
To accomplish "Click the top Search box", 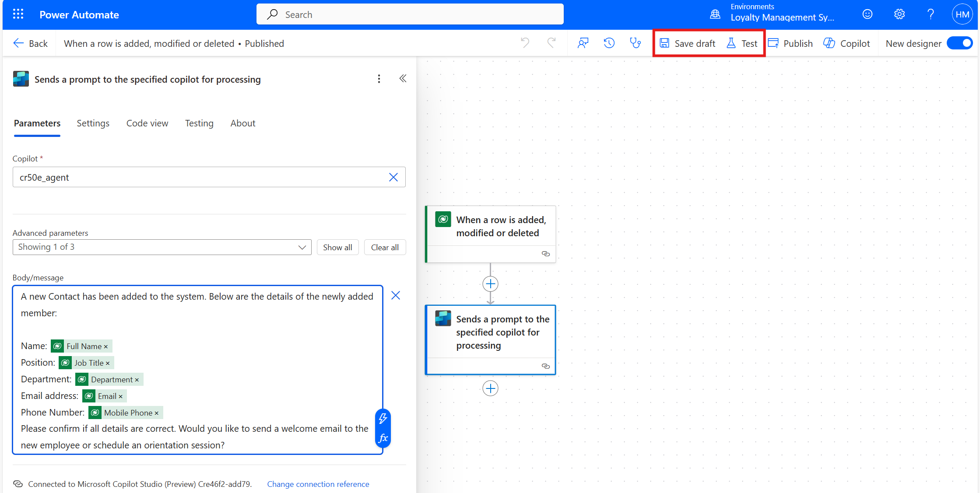I will (410, 14).
